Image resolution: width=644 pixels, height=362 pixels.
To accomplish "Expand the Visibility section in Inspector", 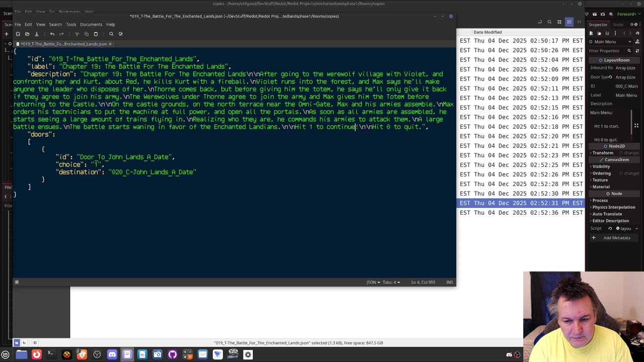I will tap(601, 166).
